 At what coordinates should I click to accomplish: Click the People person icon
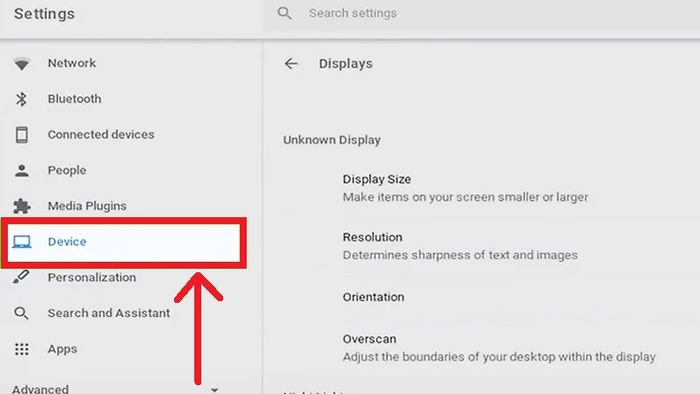pos(21,170)
